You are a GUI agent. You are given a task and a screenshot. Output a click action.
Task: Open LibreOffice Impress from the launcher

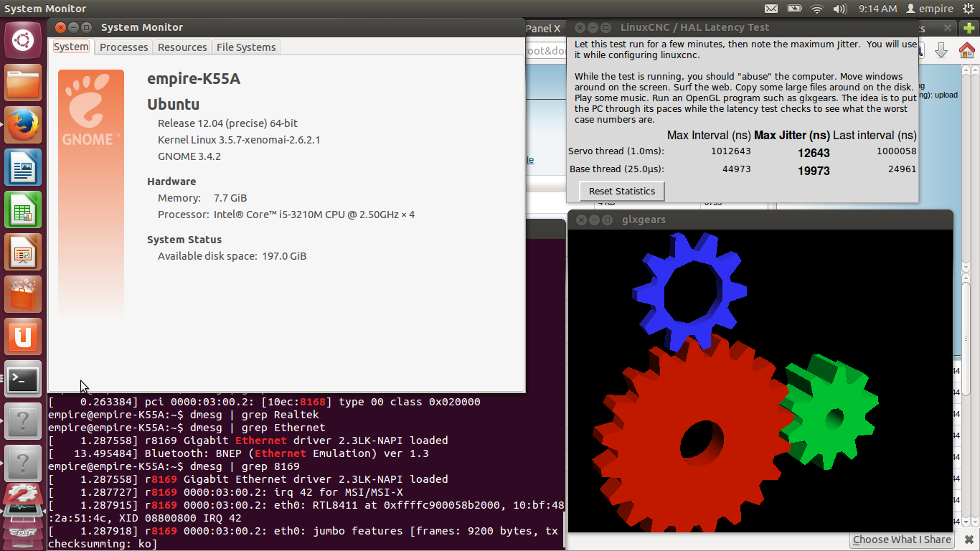[x=23, y=252]
